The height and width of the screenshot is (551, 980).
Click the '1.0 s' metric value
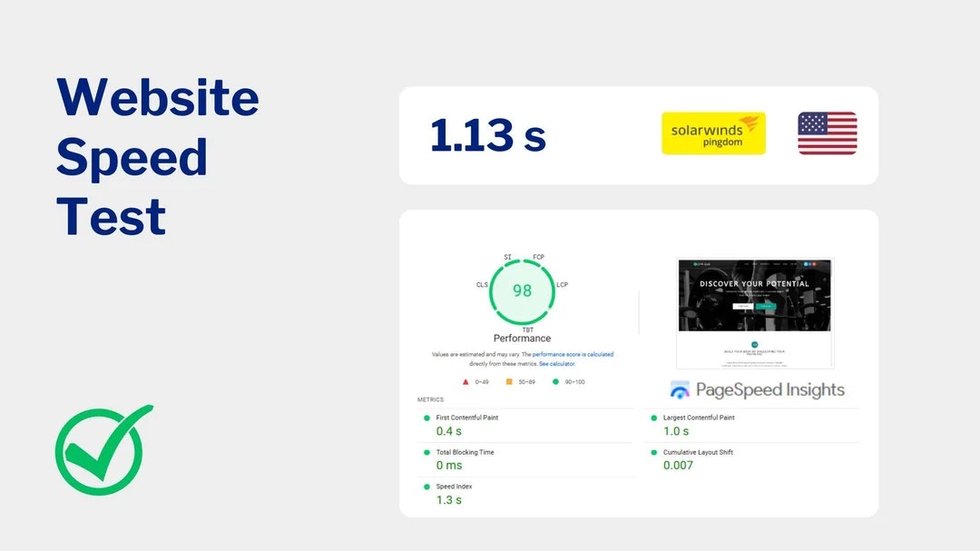(x=676, y=431)
